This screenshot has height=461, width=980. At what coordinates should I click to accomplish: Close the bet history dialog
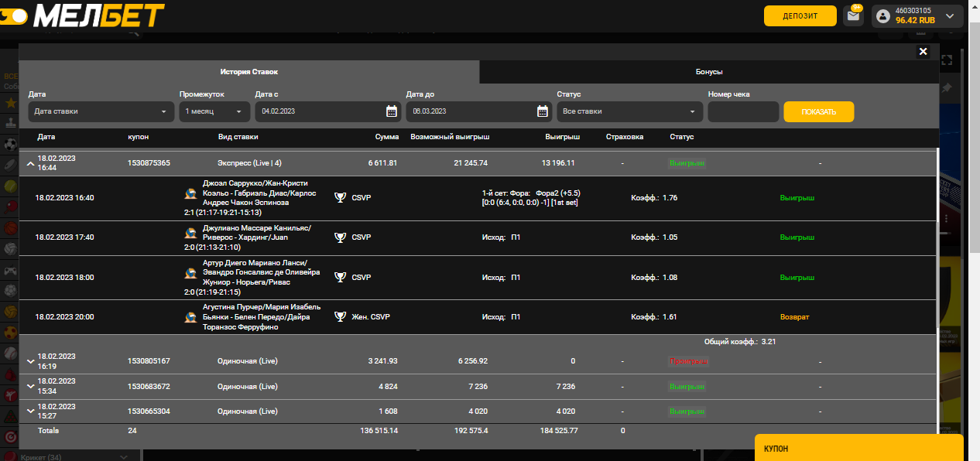point(923,52)
